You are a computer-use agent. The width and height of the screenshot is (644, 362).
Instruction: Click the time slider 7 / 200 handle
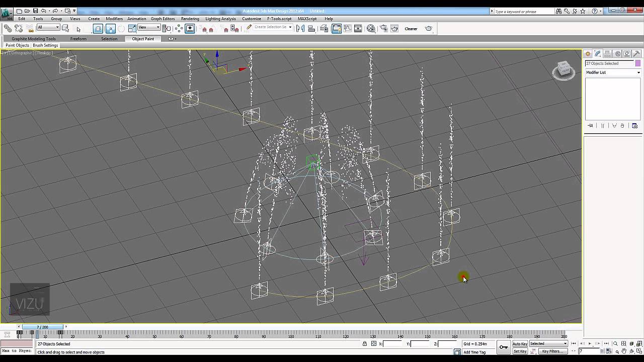(x=42, y=327)
